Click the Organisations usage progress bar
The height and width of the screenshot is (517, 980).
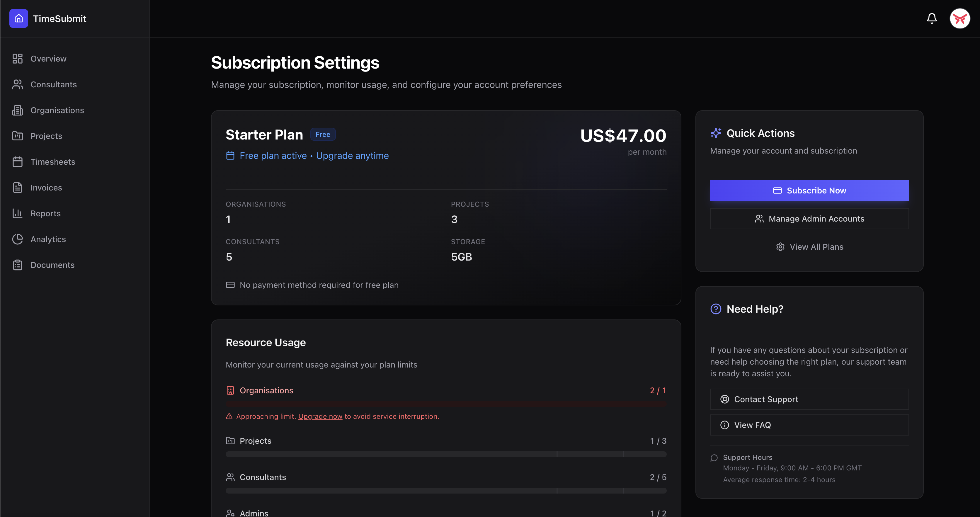click(x=446, y=403)
